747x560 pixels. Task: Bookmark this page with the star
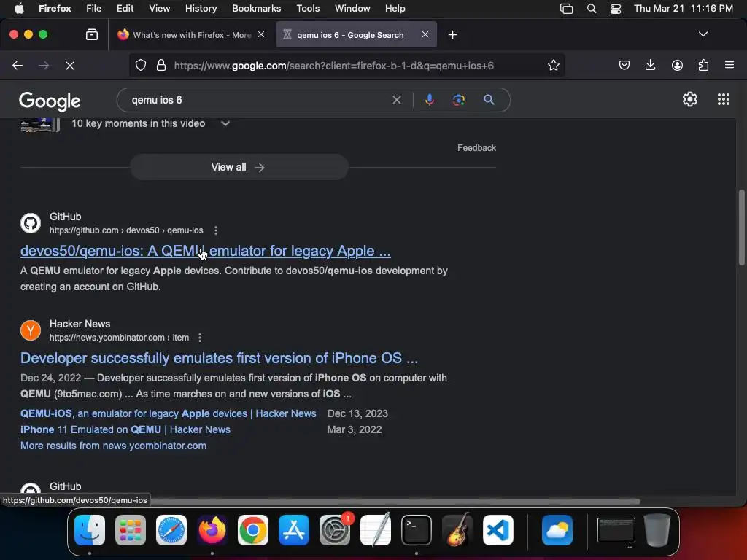point(553,65)
